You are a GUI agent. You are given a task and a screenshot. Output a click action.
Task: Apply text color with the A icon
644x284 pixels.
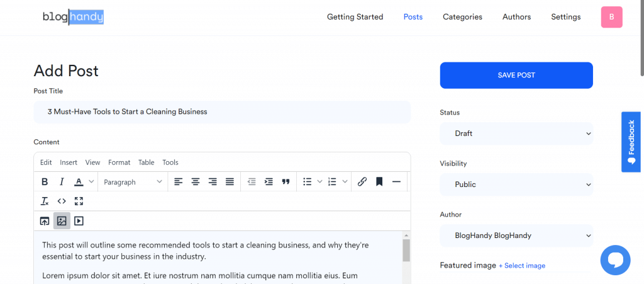[79, 181]
